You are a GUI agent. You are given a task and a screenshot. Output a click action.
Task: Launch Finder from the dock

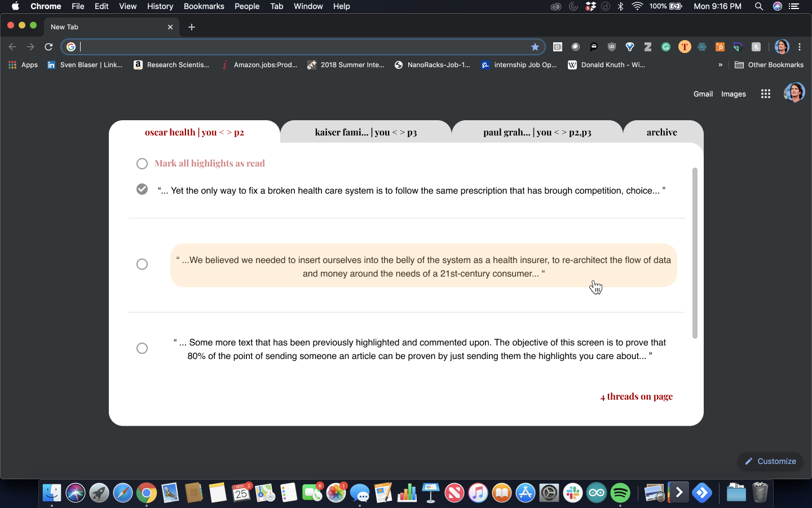pos(52,493)
